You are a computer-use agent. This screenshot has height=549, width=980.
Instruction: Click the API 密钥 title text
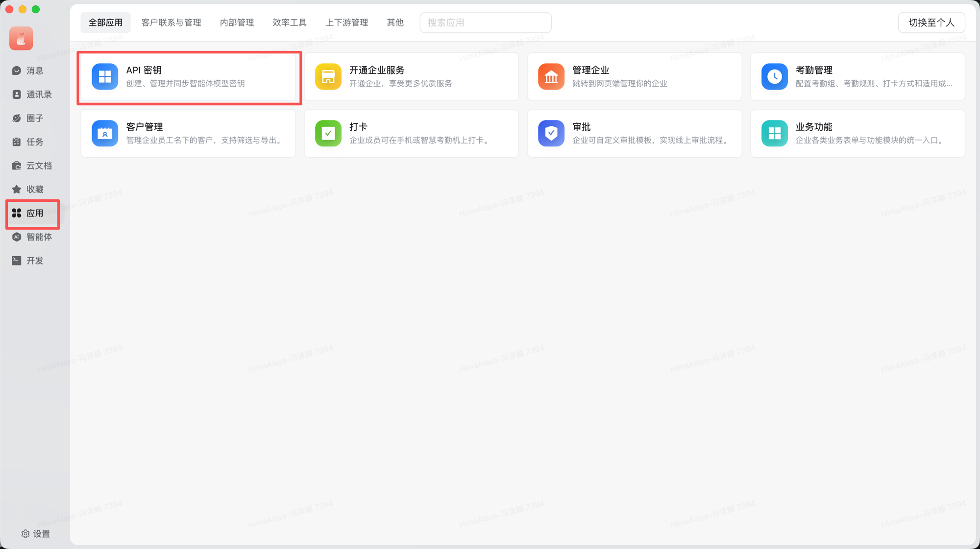pyautogui.click(x=144, y=70)
